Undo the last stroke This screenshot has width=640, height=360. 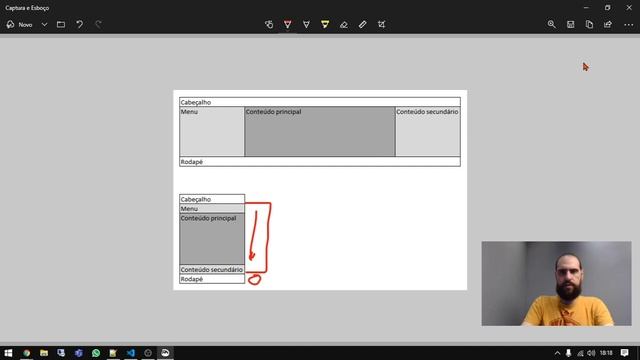80,24
